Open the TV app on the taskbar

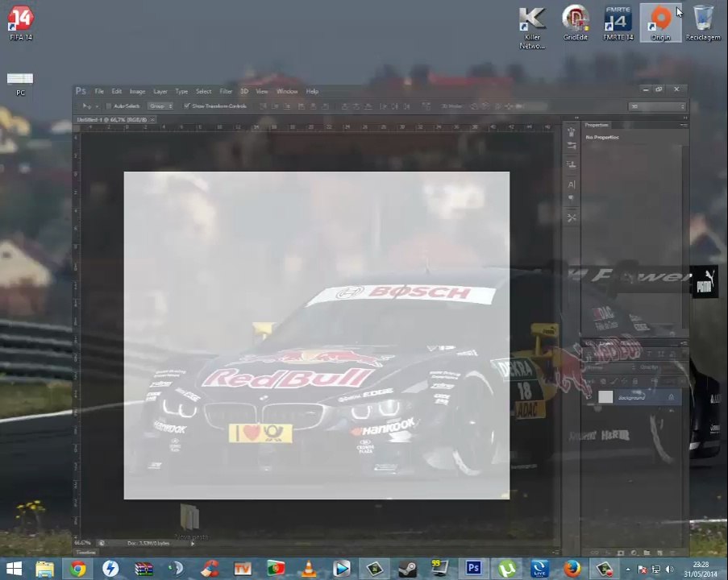243,569
